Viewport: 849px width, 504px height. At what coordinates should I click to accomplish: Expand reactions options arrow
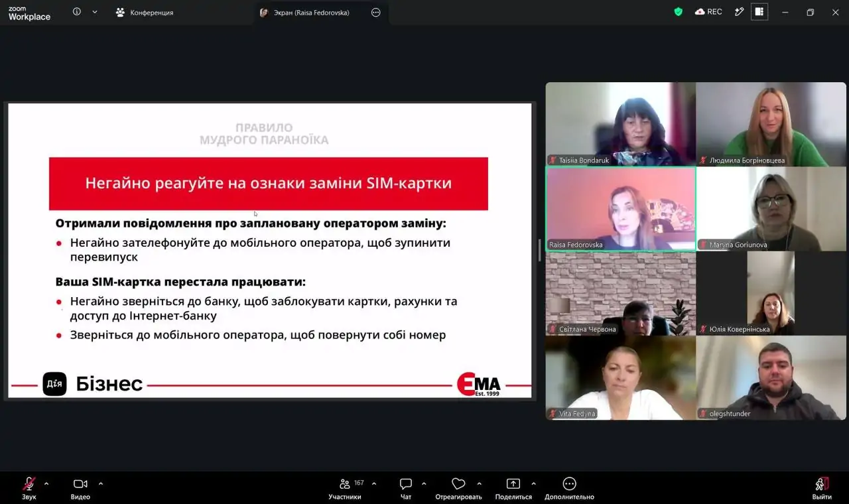click(x=479, y=483)
